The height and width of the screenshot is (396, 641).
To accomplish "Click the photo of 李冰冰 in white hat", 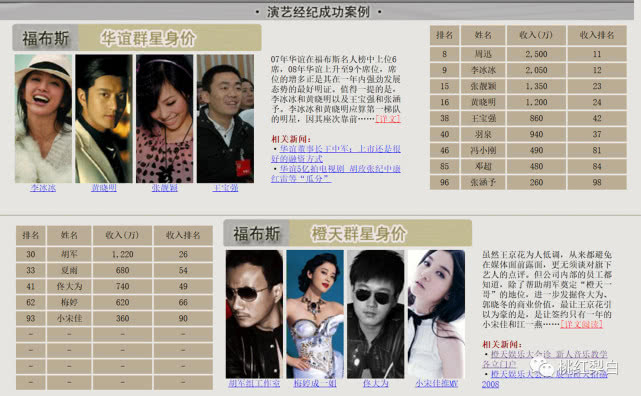I will [43, 119].
